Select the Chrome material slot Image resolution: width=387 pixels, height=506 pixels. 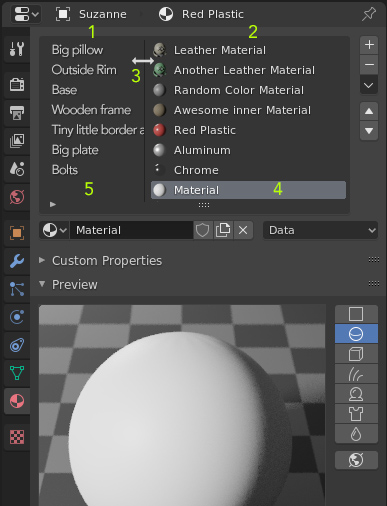pos(248,170)
